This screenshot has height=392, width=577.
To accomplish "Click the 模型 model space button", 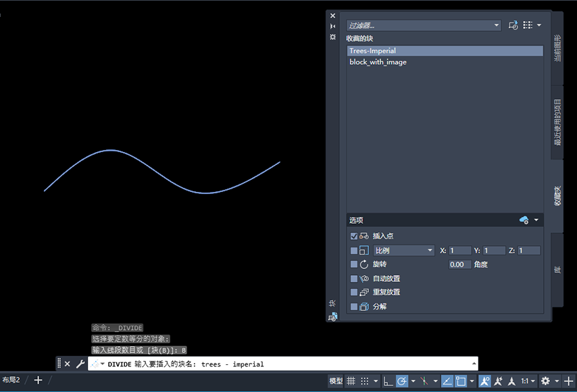I will click(336, 381).
